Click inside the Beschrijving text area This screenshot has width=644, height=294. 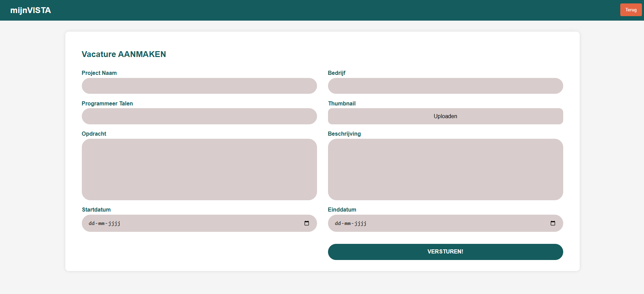[445, 169]
